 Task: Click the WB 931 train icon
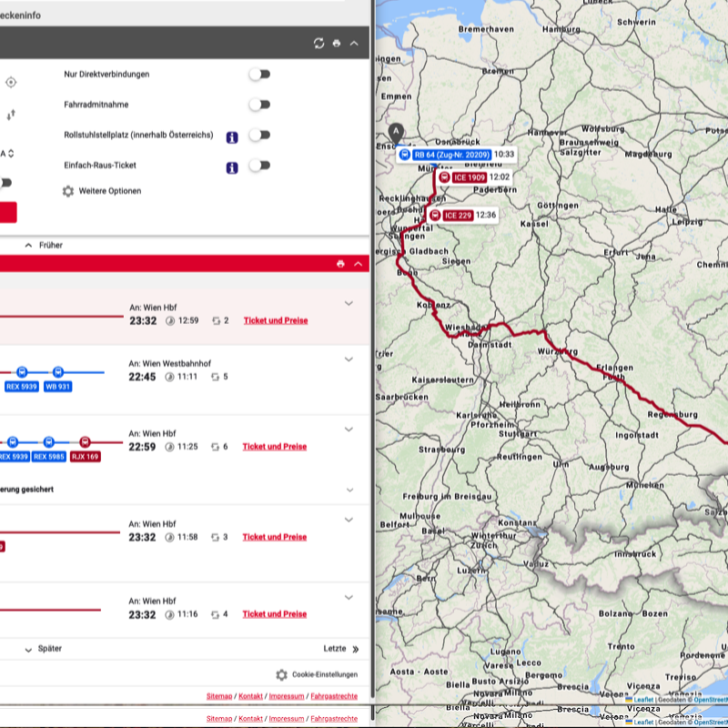pos(58,372)
